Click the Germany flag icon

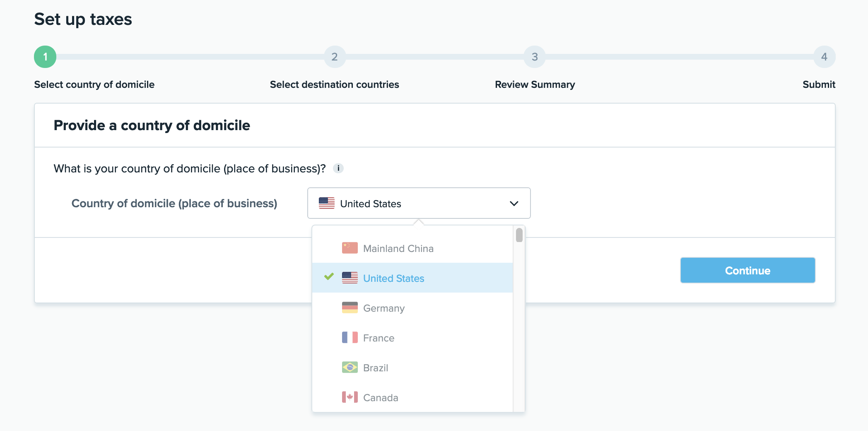point(350,308)
